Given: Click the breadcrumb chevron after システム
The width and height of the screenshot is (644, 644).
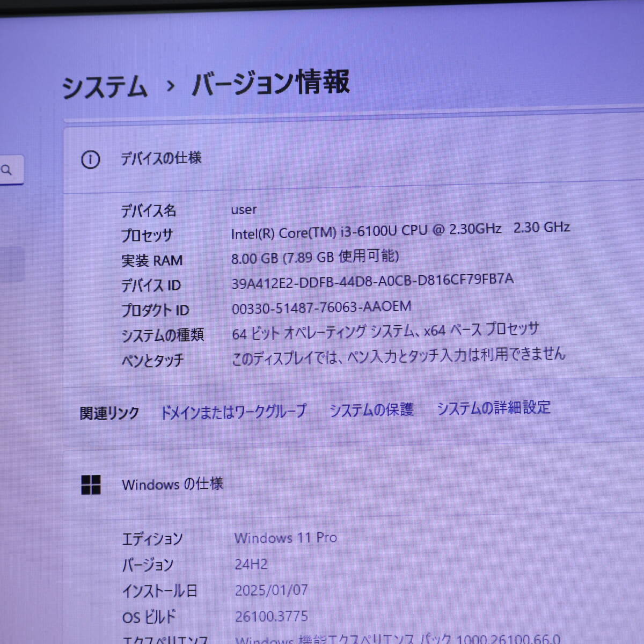Looking at the screenshot, I should pos(170,85).
